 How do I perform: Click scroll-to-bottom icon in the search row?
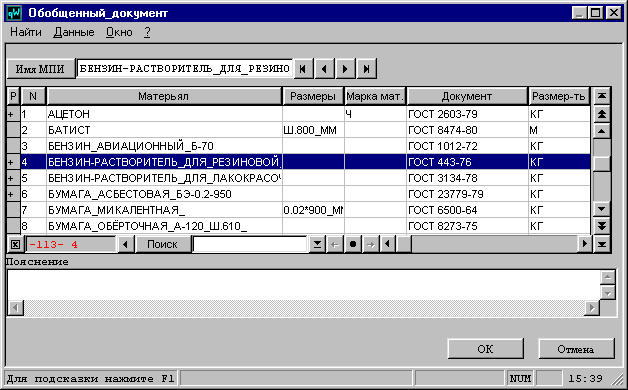click(x=602, y=244)
